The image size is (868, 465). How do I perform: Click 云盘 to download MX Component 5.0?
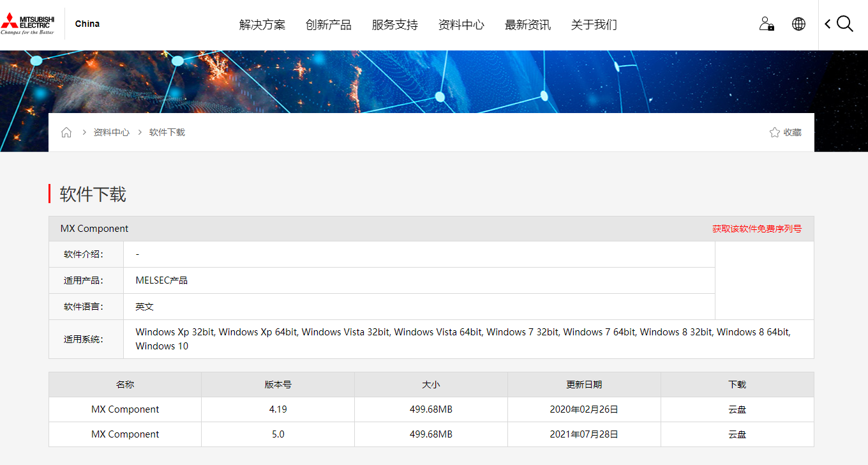tap(737, 434)
